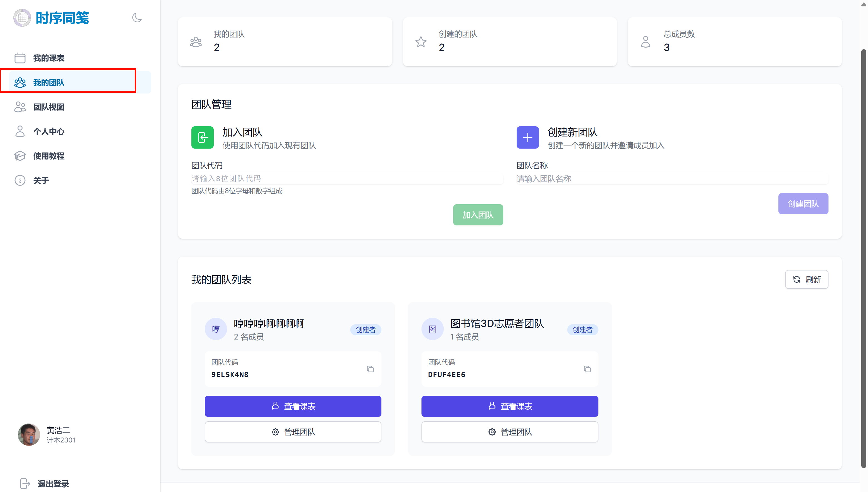Toggle dark mode moon icon
This screenshot has width=868, height=492.
point(137,18)
